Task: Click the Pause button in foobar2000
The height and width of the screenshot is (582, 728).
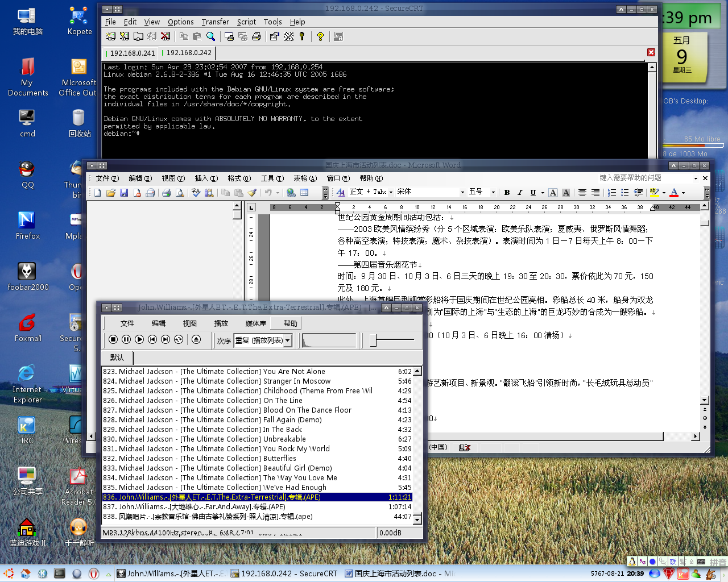Action: pos(126,339)
